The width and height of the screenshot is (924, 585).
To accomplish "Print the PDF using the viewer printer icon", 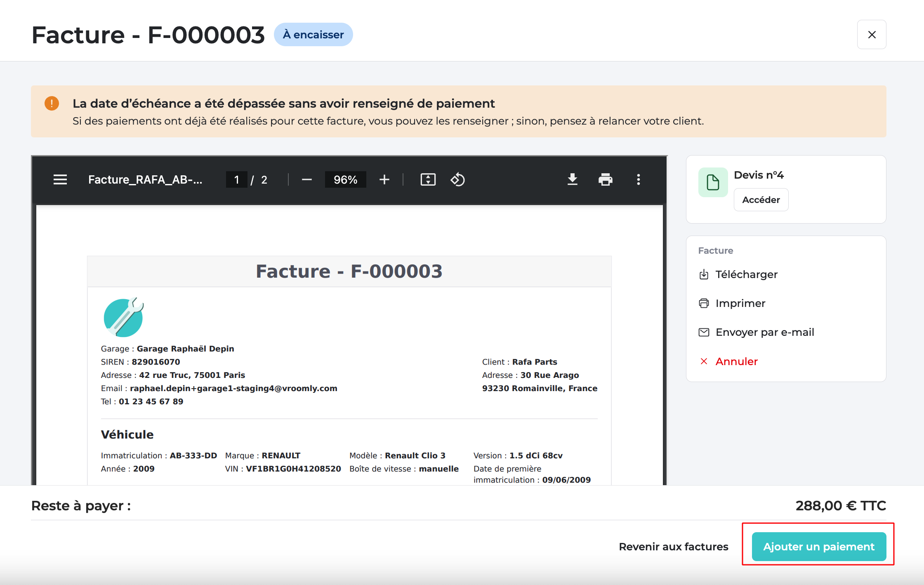I will point(606,179).
